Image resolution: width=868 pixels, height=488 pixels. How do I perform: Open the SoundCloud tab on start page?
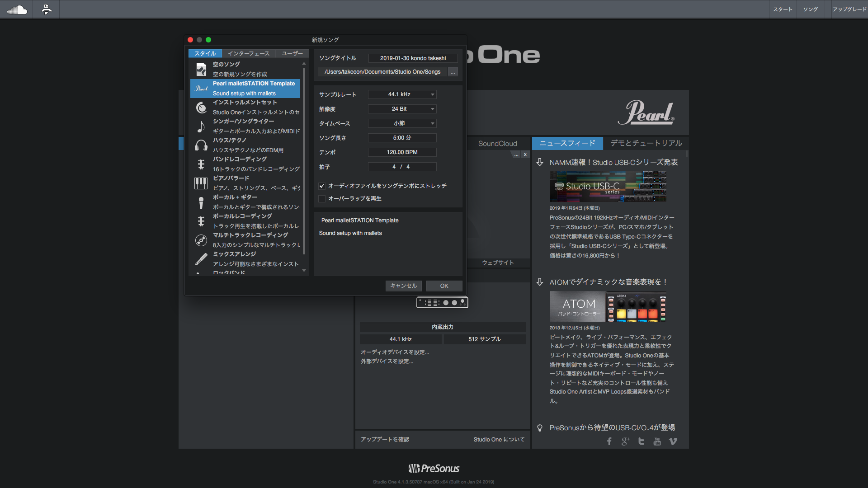pos(498,144)
